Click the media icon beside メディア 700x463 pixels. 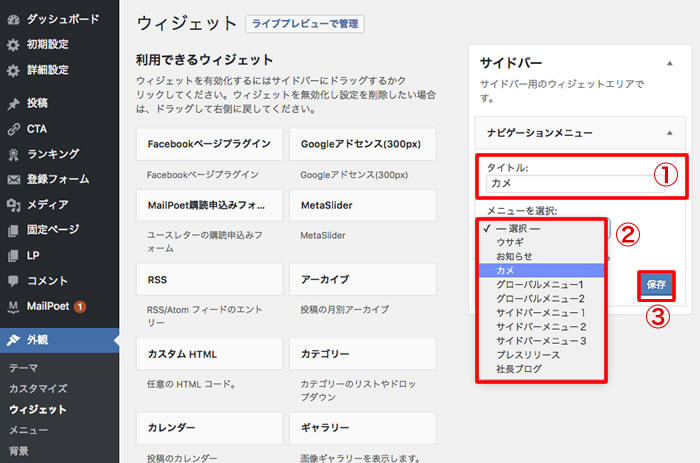pyautogui.click(x=13, y=205)
